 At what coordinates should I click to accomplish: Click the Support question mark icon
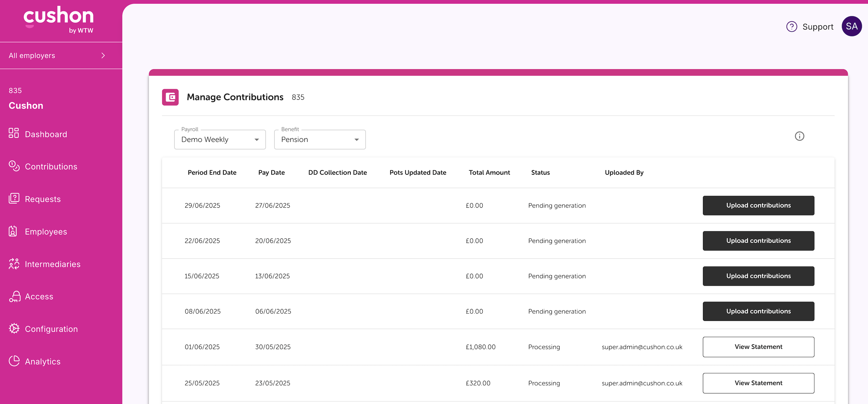coord(791,26)
